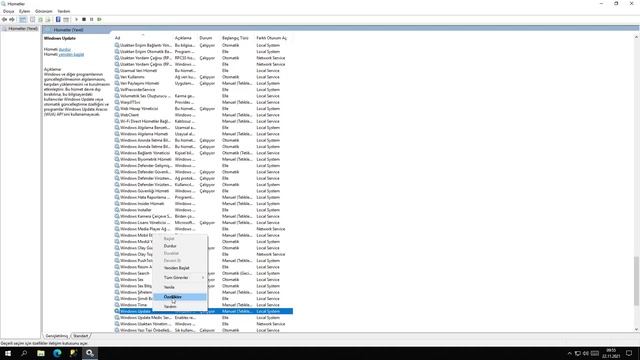The height and width of the screenshot is (360, 640).
Task: Sort by the Farklı Oturum Aç column header
Action: tap(273, 38)
